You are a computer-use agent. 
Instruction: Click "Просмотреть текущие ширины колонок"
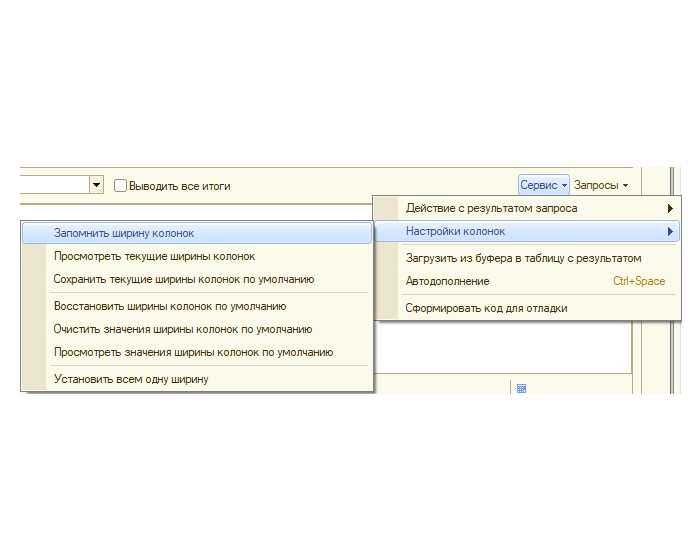154,256
